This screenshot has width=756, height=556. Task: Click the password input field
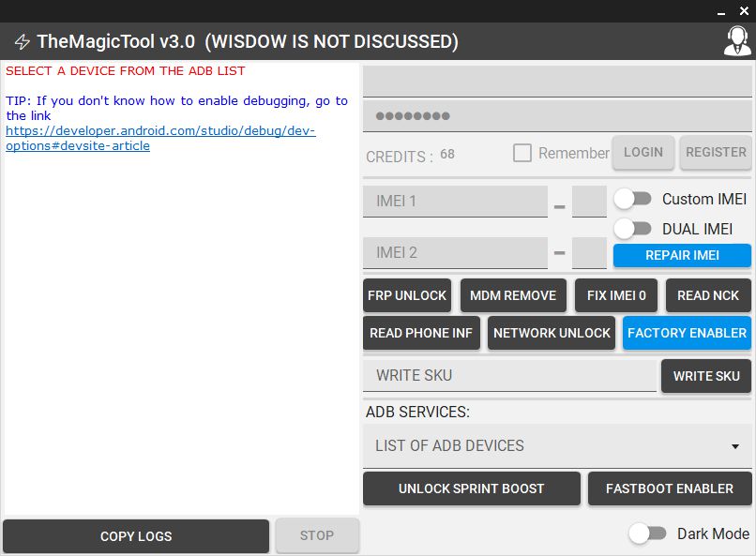(x=557, y=117)
